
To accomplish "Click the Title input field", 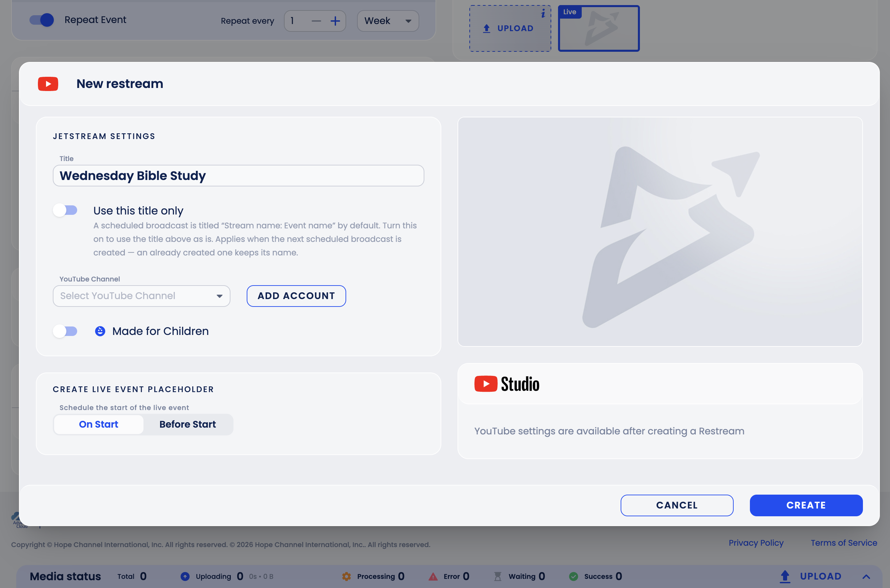I will click(239, 176).
